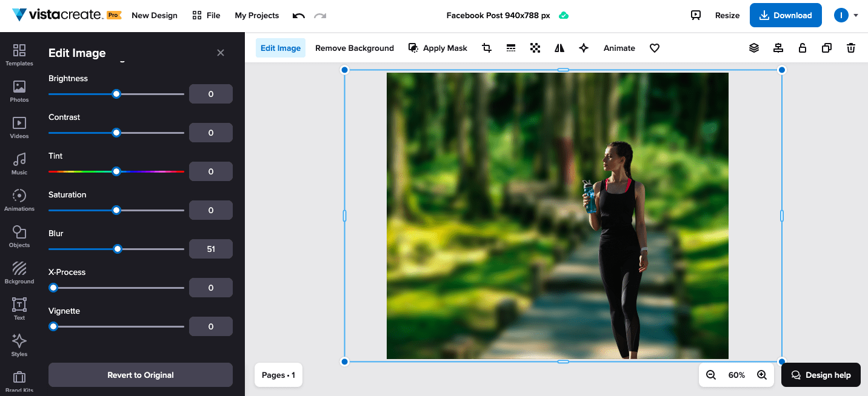Click the Lock icon to lock the image
Image resolution: width=868 pixels, height=396 pixels.
tap(802, 48)
